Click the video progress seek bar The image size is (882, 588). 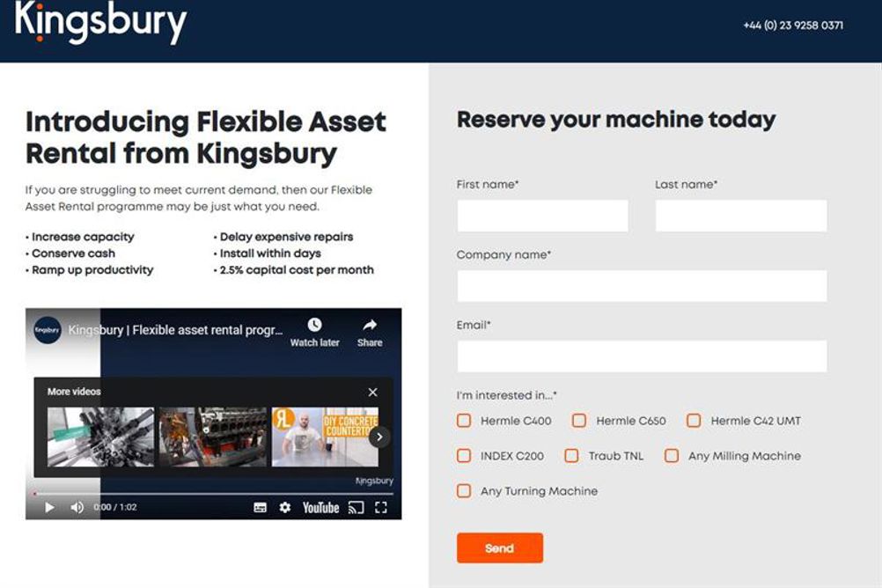[213, 494]
